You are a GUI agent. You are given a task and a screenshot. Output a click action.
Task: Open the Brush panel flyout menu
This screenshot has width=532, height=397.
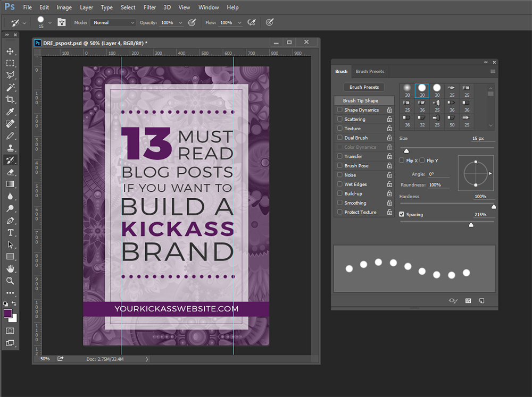[x=493, y=71]
